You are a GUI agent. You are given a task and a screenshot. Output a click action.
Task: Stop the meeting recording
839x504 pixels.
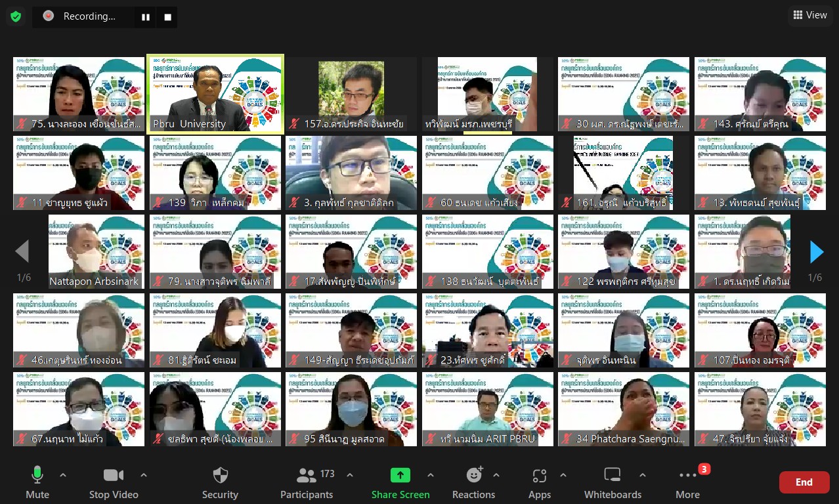click(167, 17)
